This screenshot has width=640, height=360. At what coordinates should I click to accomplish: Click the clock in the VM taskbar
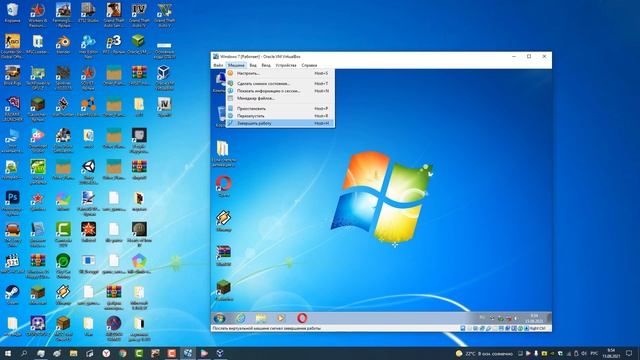534,318
